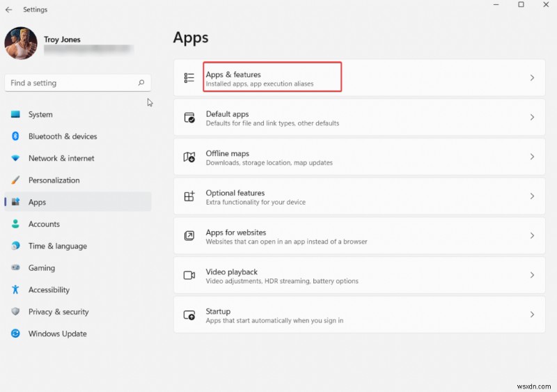This screenshot has height=392, width=557.
Task: Click the Startup icon
Action: 189,315
